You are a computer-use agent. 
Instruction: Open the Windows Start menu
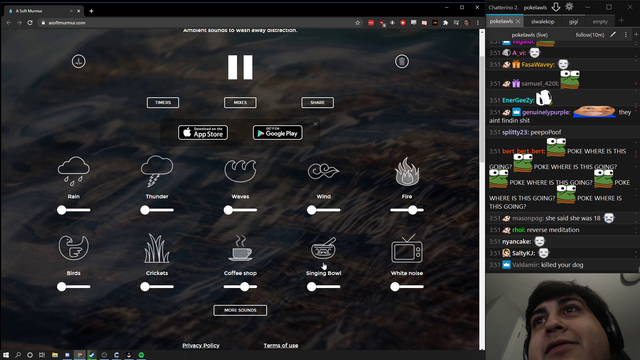pos(6,355)
